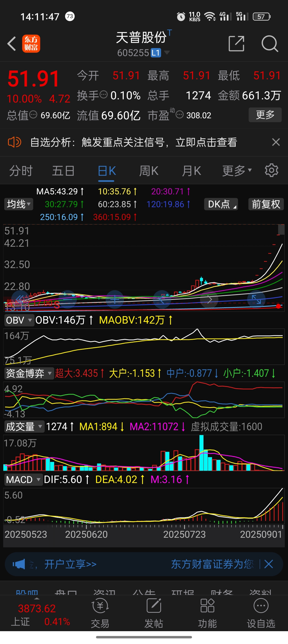Tap the info icon beside 市盈
Image resolution: width=288 pixels, height=644 pixels.
[x=180, y=115]
